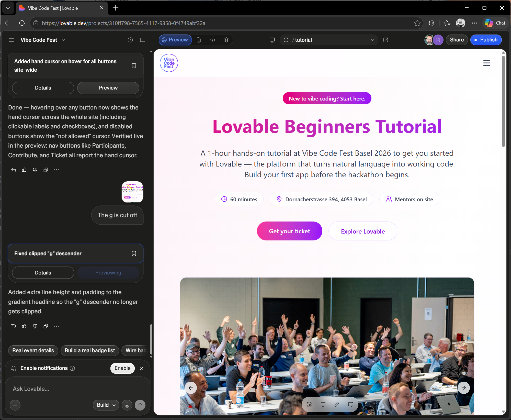
Task: Click the Get your ticket button
Action: click(289, 231)
